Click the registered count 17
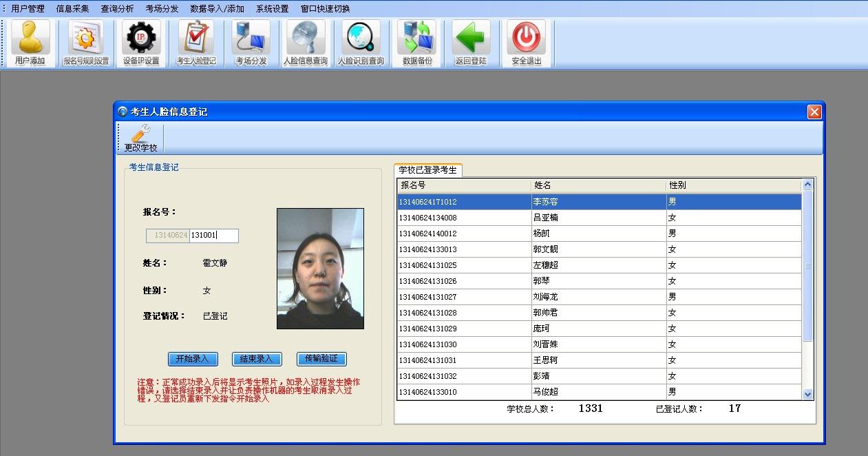Image resolution: width=868 pixels, height=456 pixels. pyautogui.click(x=734, y=408)
